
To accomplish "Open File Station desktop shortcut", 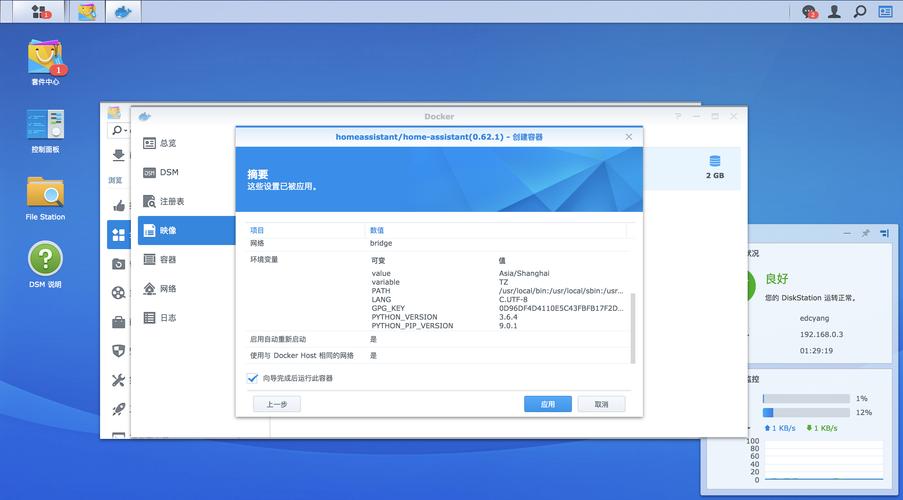I will 45,198.
